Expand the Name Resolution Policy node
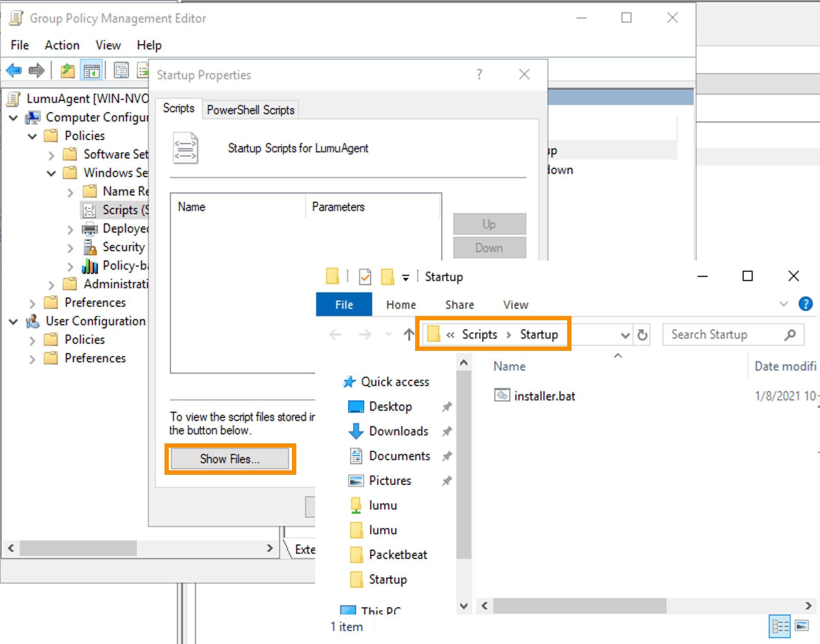Screen dimensions: 820x644 point(70,192)
